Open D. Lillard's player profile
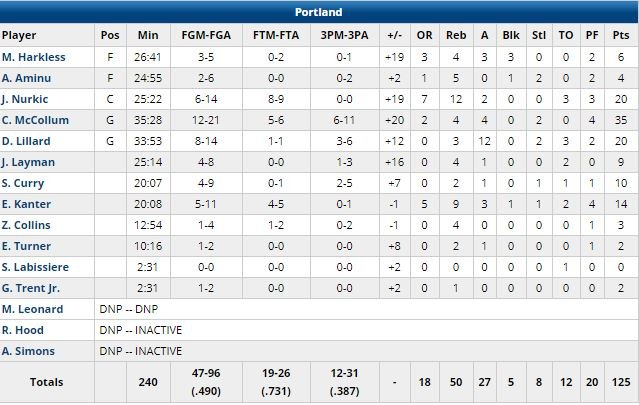Viewport: 639px width, 405px height. pos(26,141)
